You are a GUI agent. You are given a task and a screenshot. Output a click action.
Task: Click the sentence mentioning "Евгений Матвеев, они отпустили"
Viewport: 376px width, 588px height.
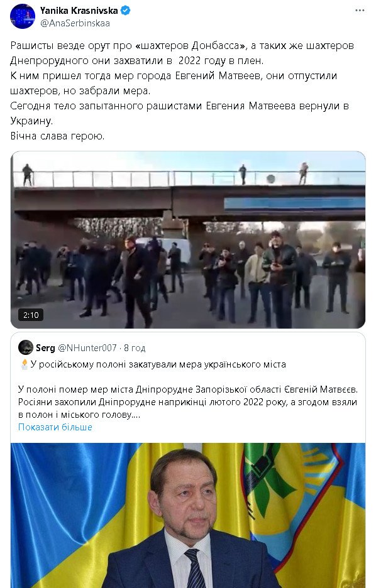174,83
